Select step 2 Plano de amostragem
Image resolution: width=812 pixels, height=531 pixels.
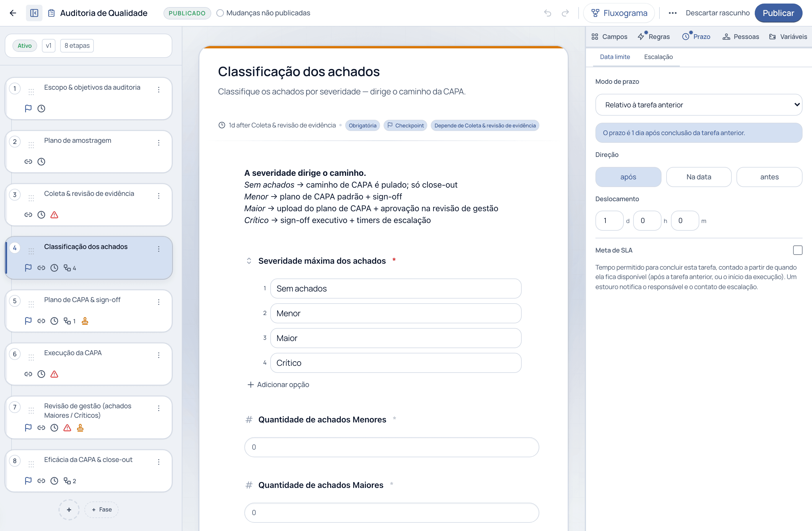coord(88,151)
